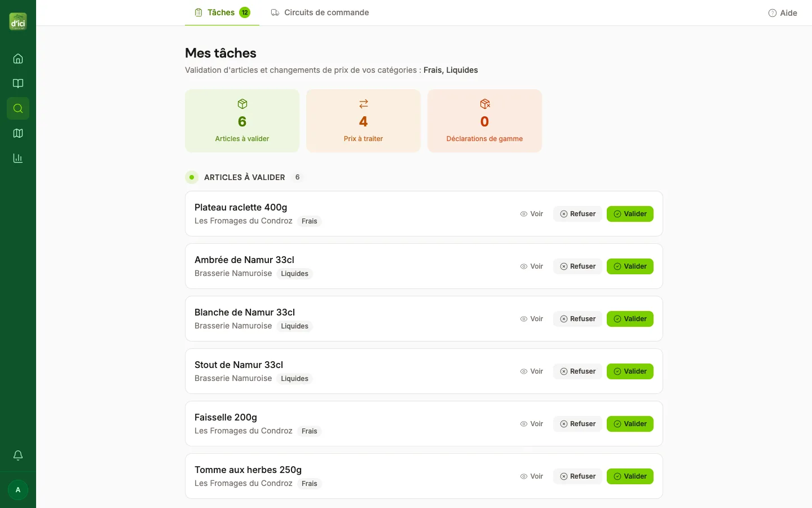View Faisselle 200g details

[531, 424]
